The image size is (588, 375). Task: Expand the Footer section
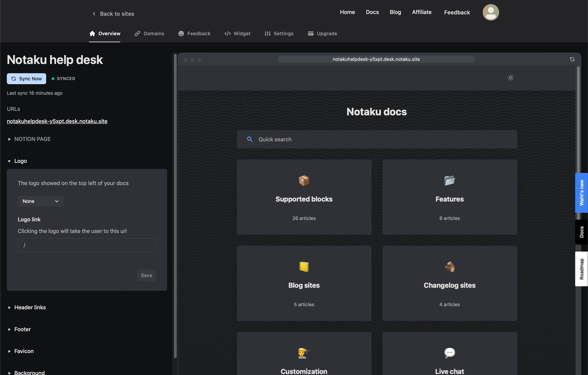coord(19,329)
